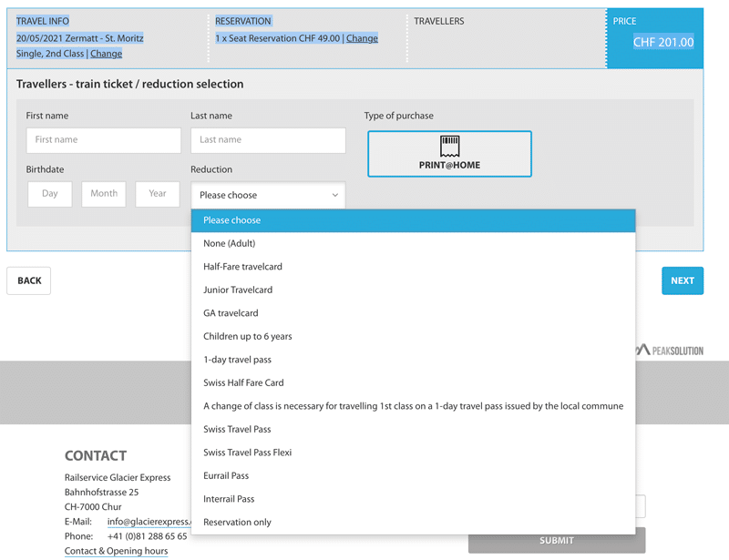Select 'Please choose' highlighted option

pos(413,220)
